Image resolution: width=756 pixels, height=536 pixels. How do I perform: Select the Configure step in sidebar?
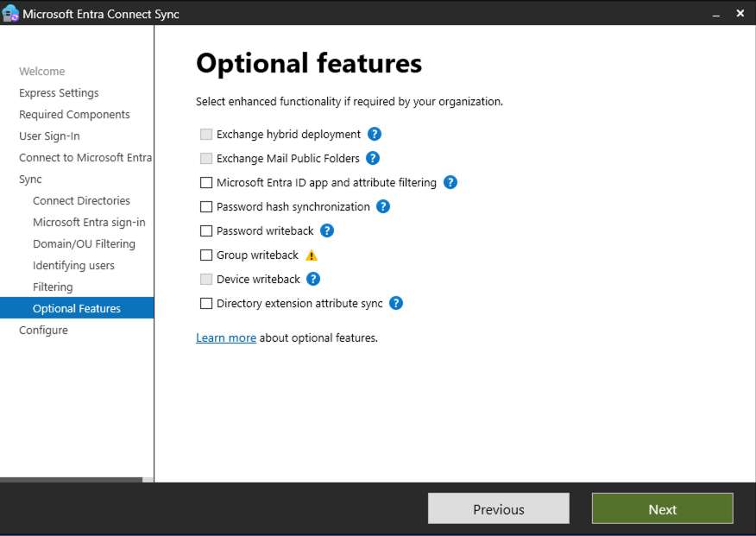pos(43,330)
